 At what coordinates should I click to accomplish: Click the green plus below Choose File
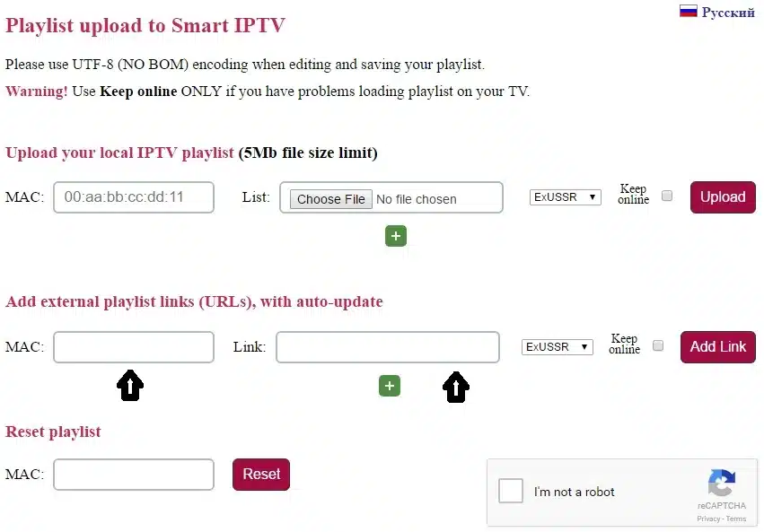(396, 236)
